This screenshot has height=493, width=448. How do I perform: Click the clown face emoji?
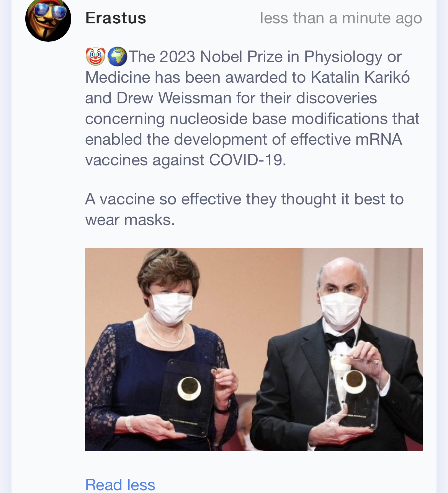[95, 57]
